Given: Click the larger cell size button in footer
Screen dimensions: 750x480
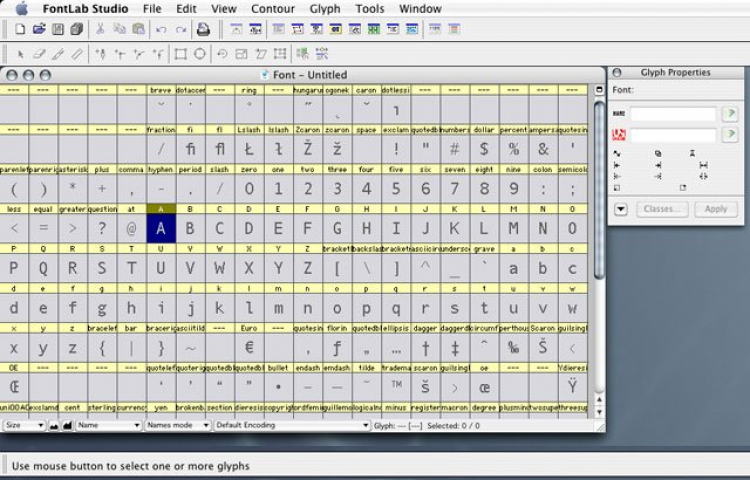Looking at the screenshot, I should pos(67,425).
